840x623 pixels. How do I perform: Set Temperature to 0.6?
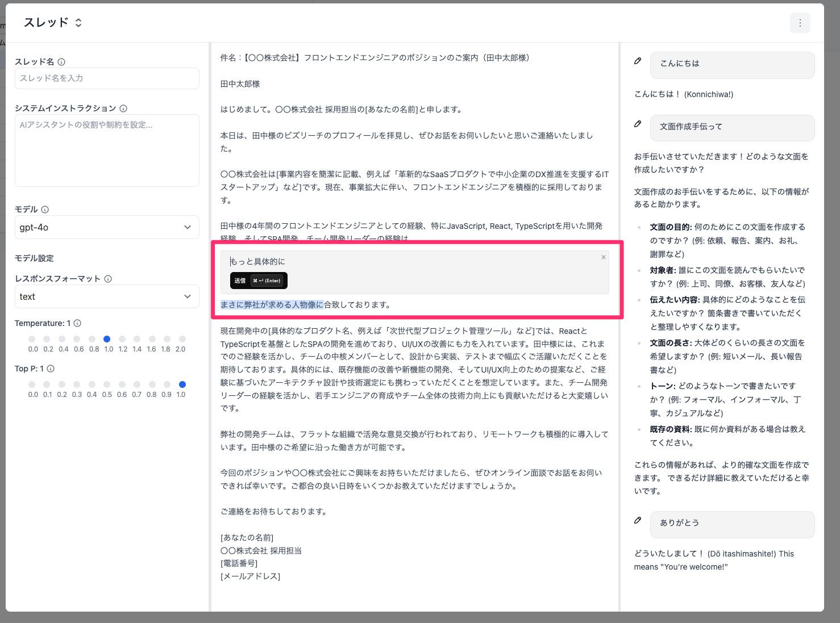click(77, 339)
